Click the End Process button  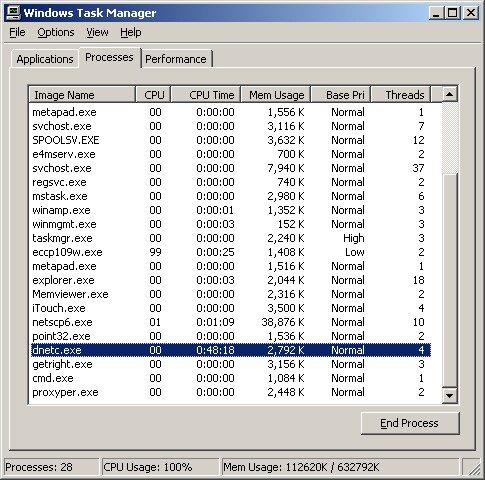tap(410, 423)
